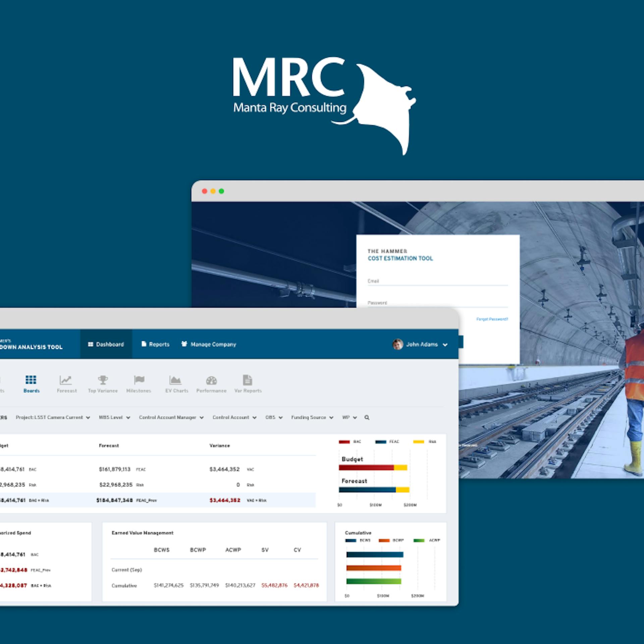Screen dimensions: 644x644
Task: Click the $22,968,235 forecast Risk value
Action: click(116, 485)
